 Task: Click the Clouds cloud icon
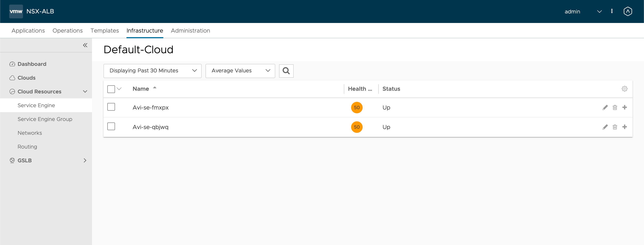(x=12, y=78)
